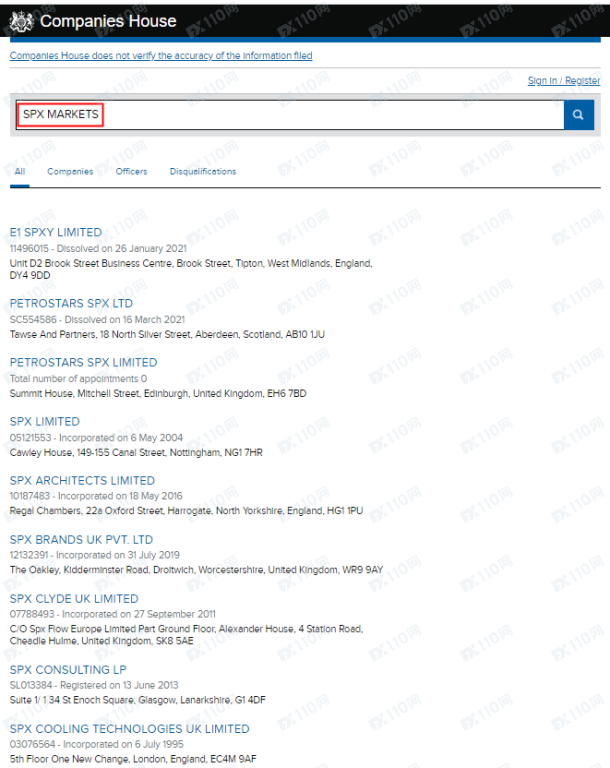The height and width of the screenshot is (768, 610).
Task: Click the Summit House Edinburgh address
Action: (x=158, y=393)
